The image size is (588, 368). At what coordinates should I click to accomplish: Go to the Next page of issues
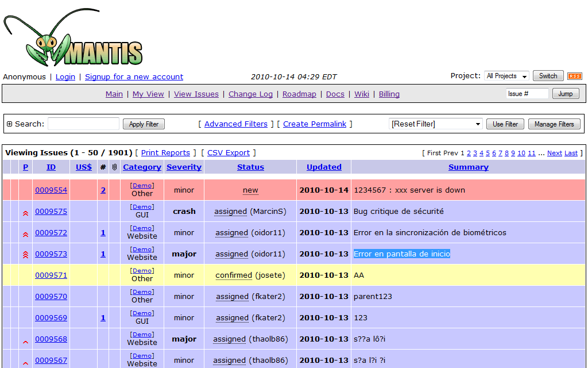tap(554, 153)
